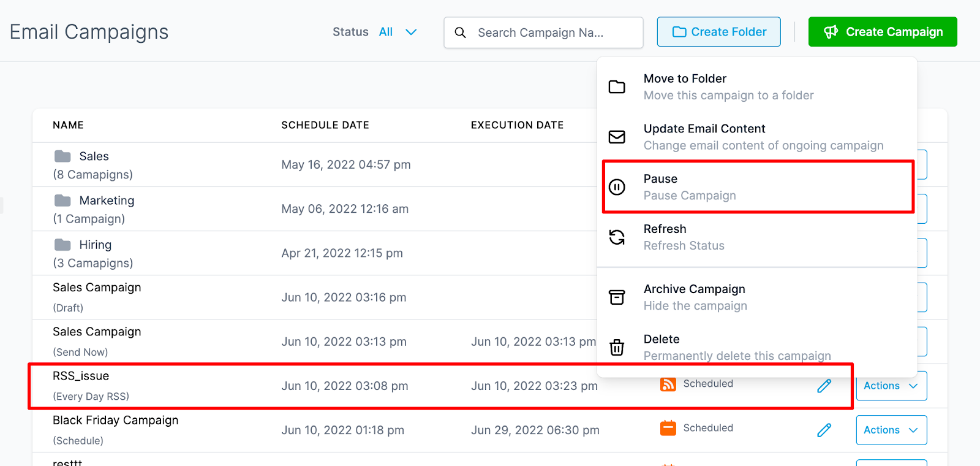
Task: Open Actions dropdown for RSS_issue
Action: [x=891, y=386]
